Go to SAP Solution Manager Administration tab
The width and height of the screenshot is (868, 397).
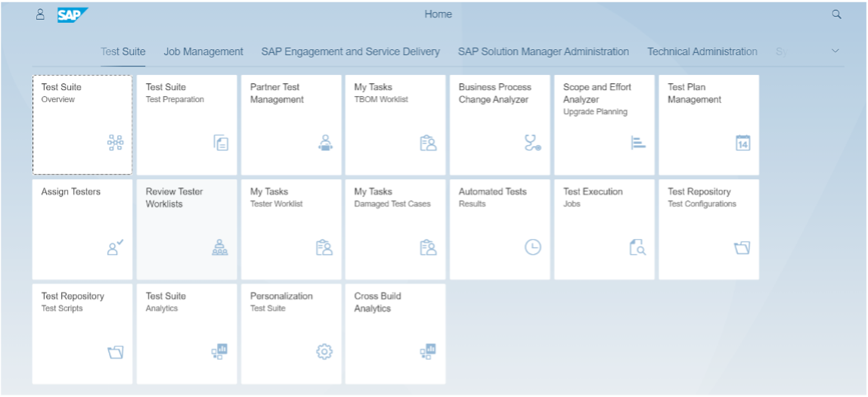coord(543,51)
